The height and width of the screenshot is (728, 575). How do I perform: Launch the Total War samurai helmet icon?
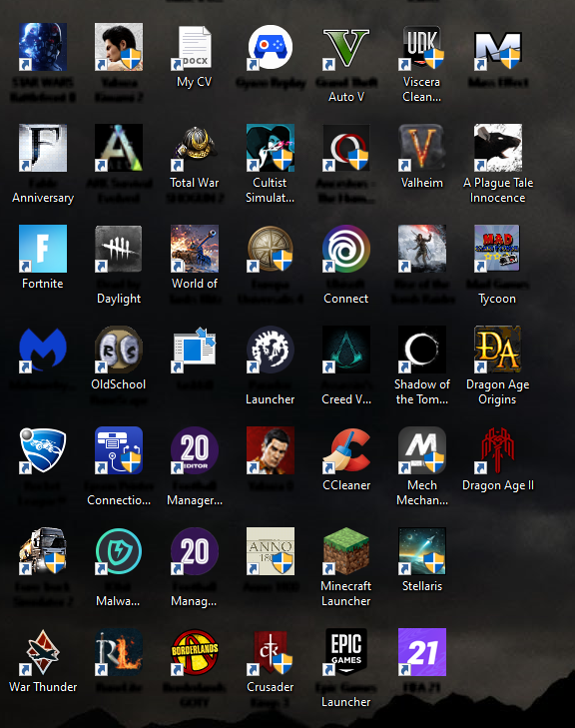(195, 148)
